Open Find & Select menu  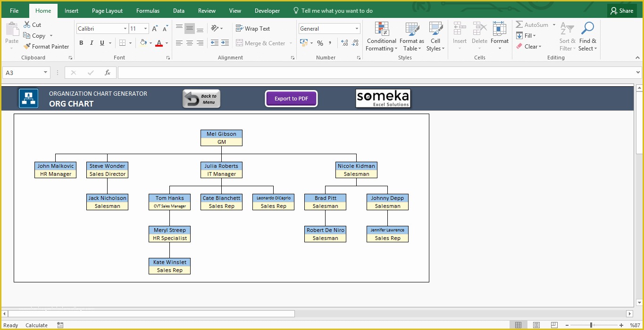[588, 37]
